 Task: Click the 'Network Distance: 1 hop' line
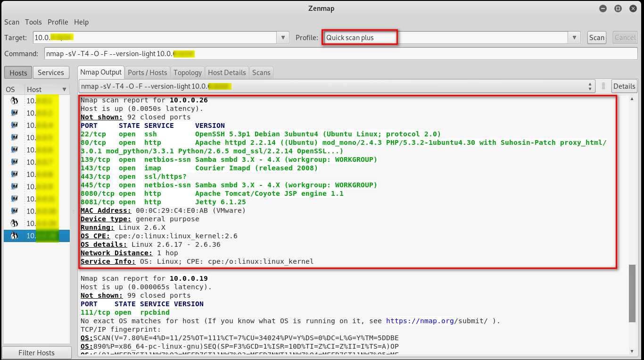(129, 253)
